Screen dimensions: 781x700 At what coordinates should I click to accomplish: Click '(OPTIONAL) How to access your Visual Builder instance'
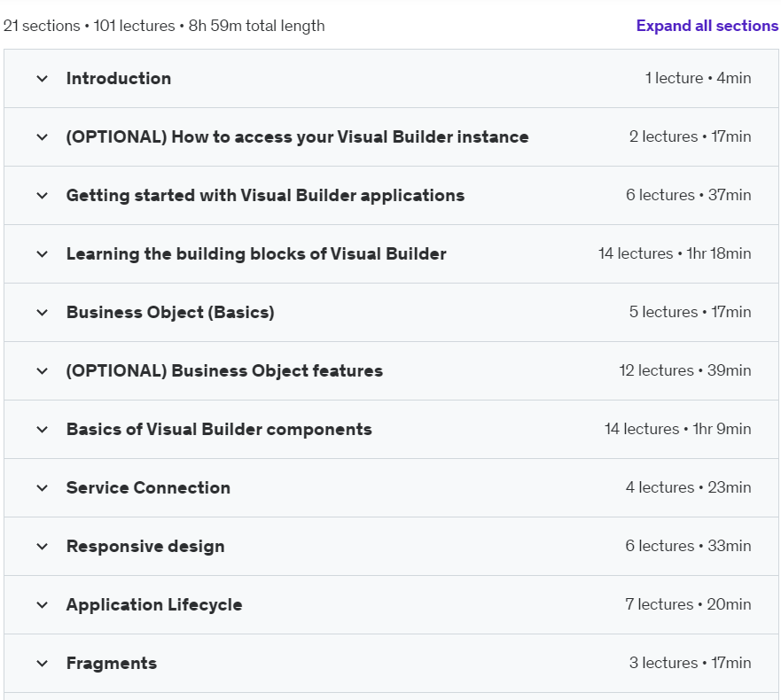(297, 137)
